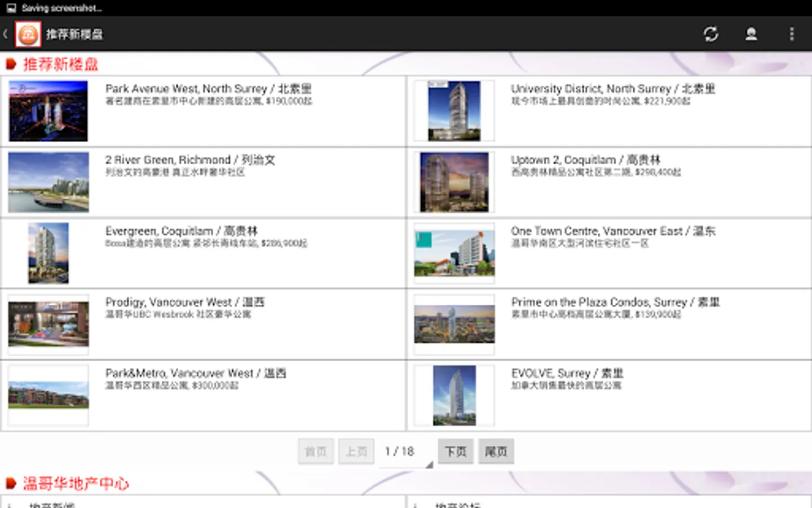Tap the University District $221,900 description line
The height and width of the screenshot is (508, 812).
[x=601, y=101]
